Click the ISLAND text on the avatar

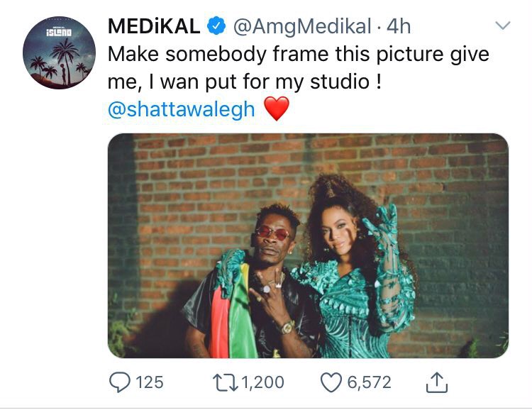58,33
